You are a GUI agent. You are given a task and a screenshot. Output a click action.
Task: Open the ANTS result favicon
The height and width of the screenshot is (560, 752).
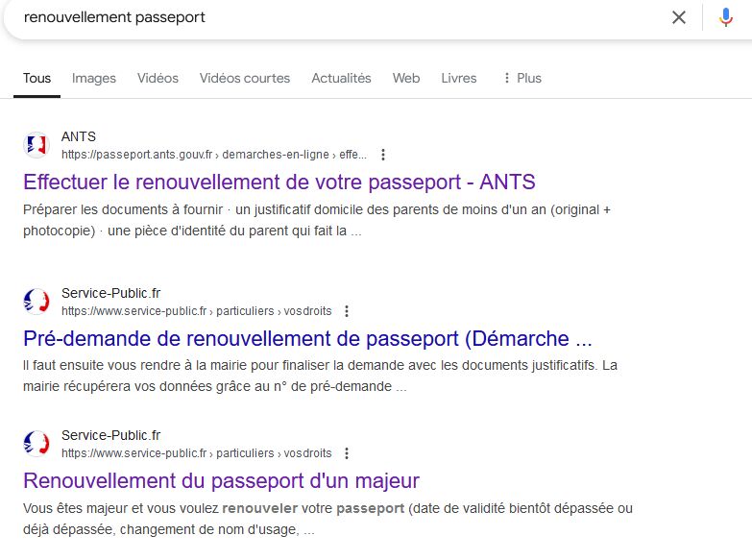coord(36,145)
